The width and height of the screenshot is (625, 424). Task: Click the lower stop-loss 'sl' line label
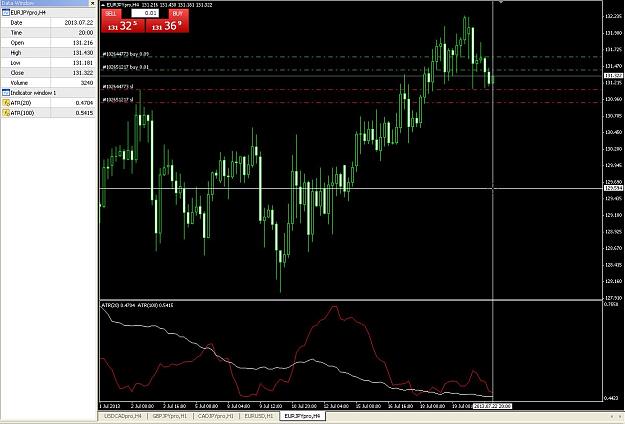coord(118,100)
